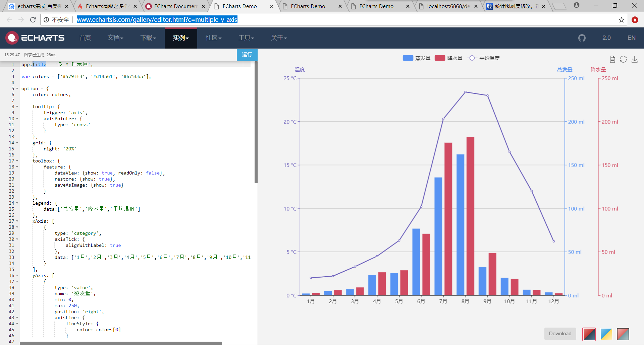Toggle 平均温度 line in chart legend
Screen dimensions: 644x345
pos(483,58)
